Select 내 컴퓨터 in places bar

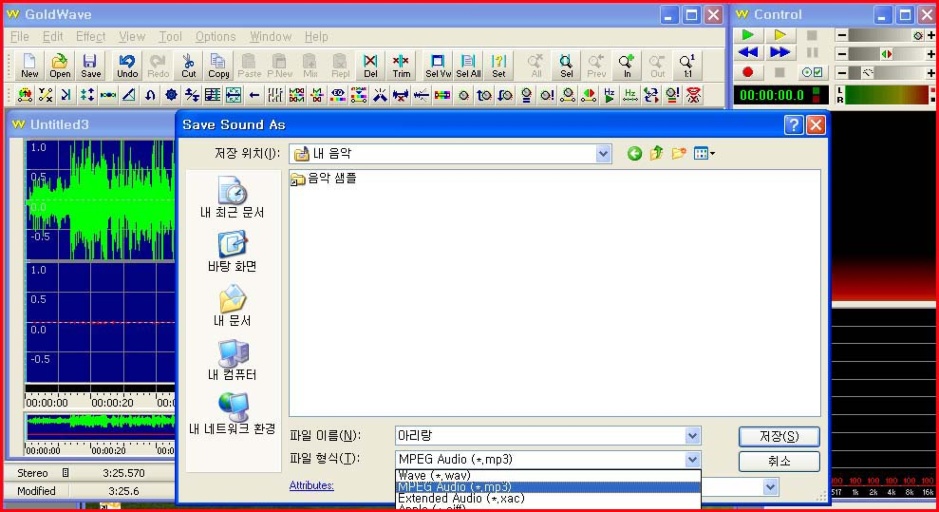[x=232, y=360]
